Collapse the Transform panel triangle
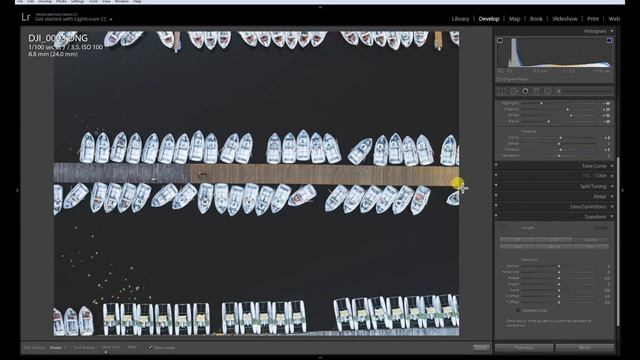The height and width of the screenshot is (360, 640). (612, 217)
